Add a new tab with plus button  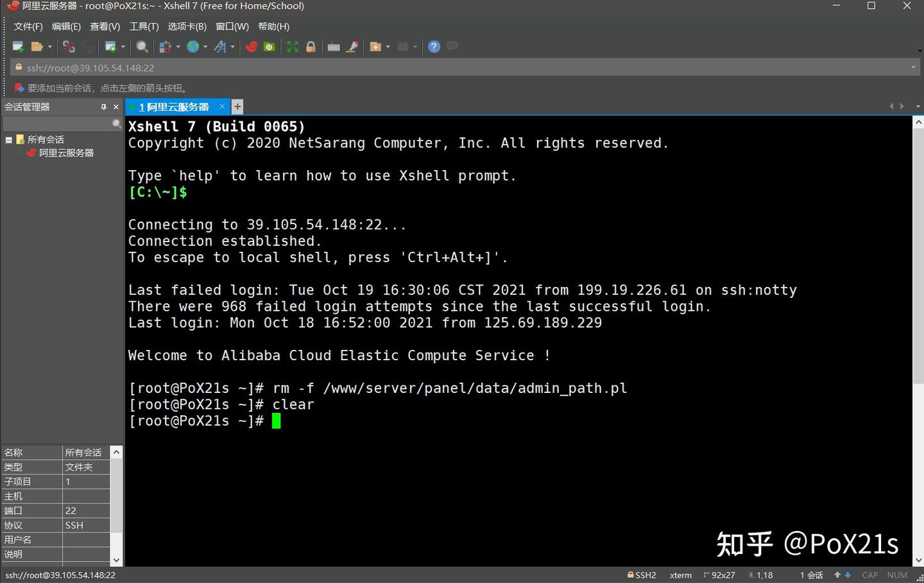click(237, 107)
